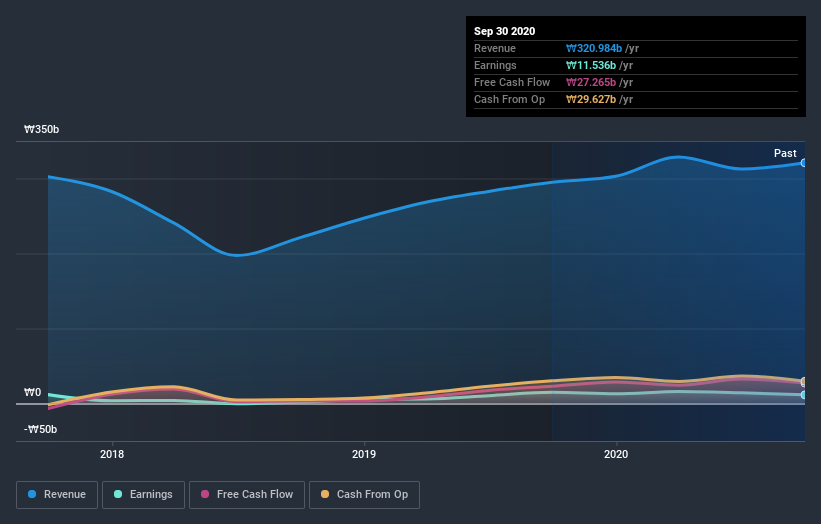821x524 pixels.
Task: Toggle the Revenue series legend button
Action: 57,495
